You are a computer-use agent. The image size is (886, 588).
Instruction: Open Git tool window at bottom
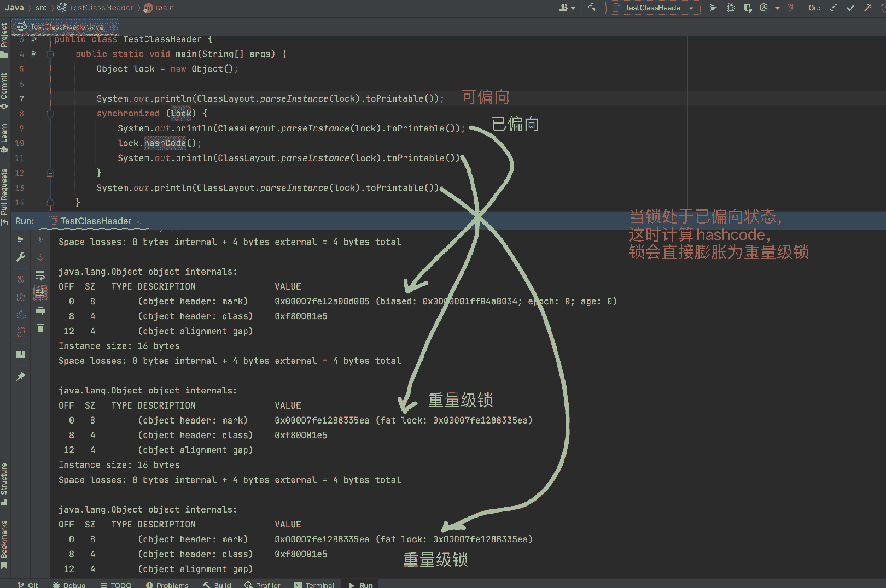click(x=27, y=584)
